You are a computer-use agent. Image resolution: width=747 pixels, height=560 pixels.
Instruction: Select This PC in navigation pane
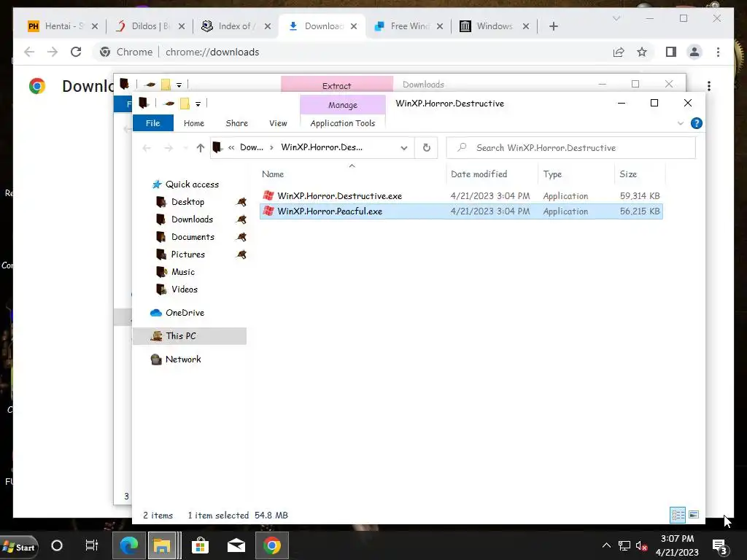(x=181, y=336)
